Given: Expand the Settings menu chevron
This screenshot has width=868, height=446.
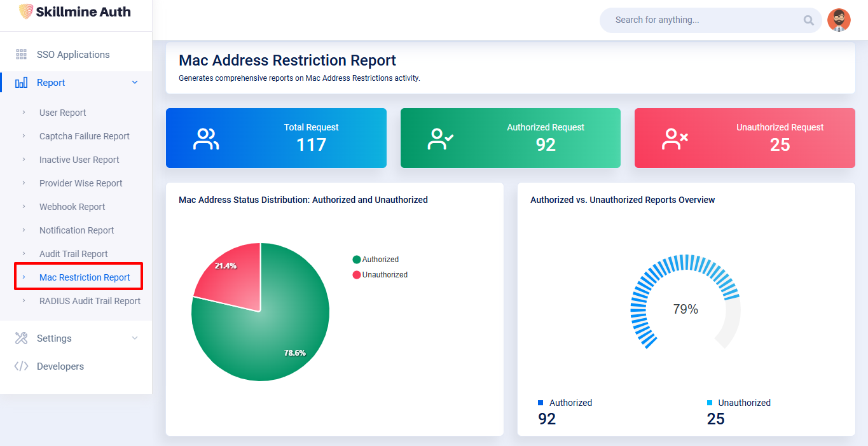Looking at the screenshot, I should click(x=134, y=338).
